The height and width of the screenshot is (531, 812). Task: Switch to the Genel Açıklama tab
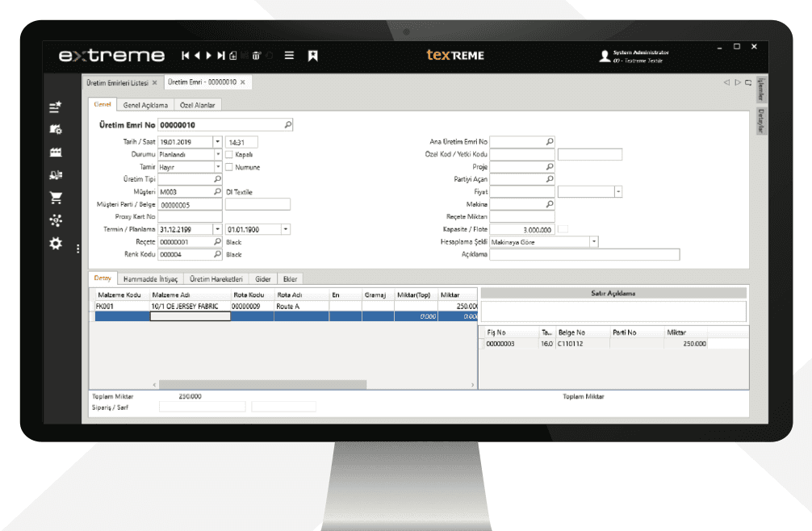coord(145,105)
